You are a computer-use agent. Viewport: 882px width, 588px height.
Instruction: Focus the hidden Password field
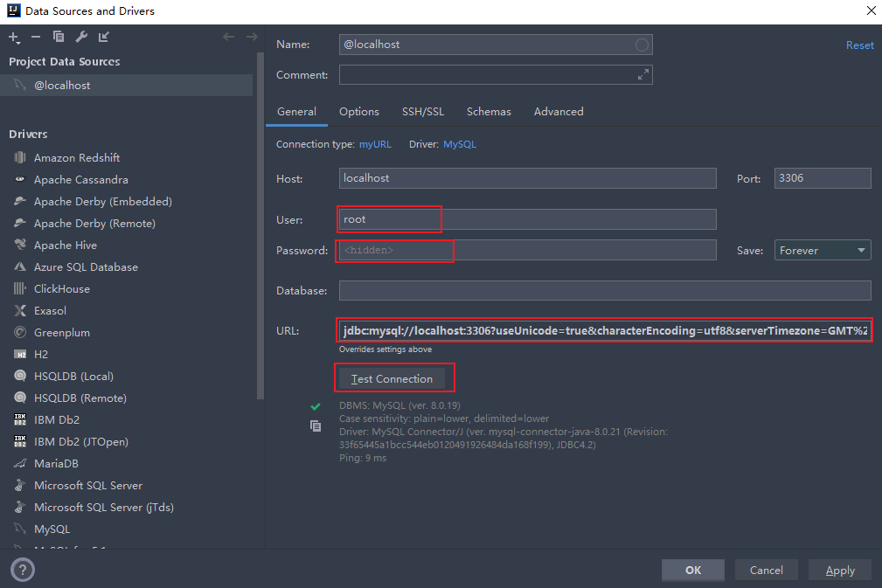(528, 250)
